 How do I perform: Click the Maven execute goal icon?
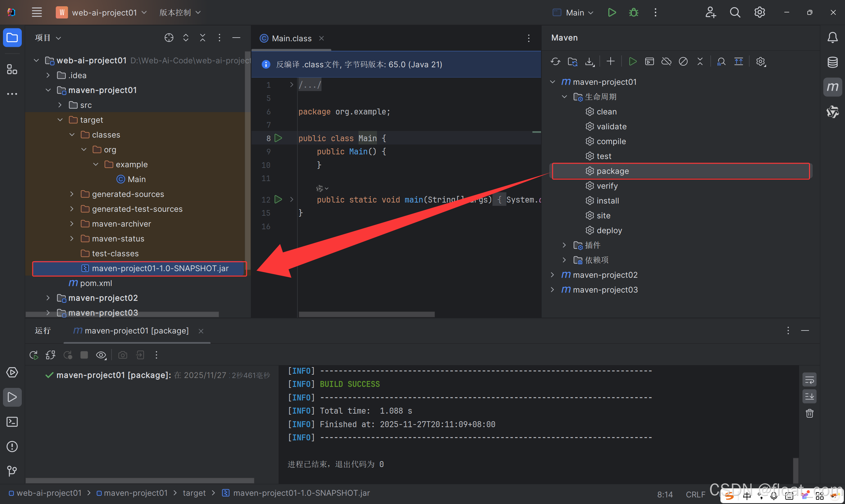click(x=649, y=61)
